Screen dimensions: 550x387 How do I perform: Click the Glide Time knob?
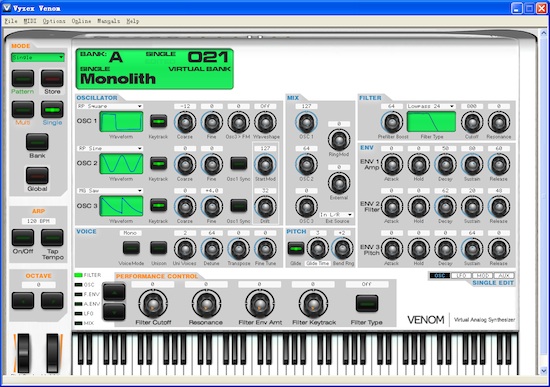(318, 248)
